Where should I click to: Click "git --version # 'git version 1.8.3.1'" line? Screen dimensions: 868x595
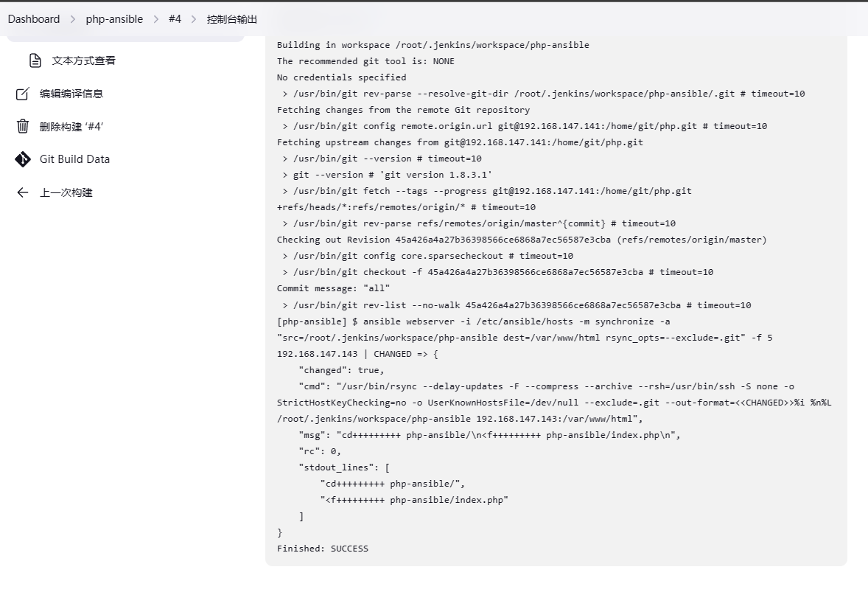point(387,175)
